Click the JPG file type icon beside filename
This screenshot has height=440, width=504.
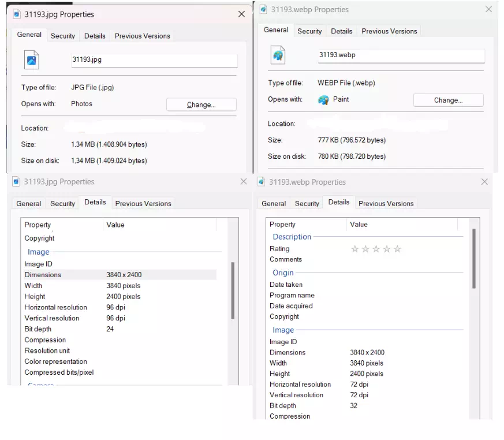click(x=32, y=60)
